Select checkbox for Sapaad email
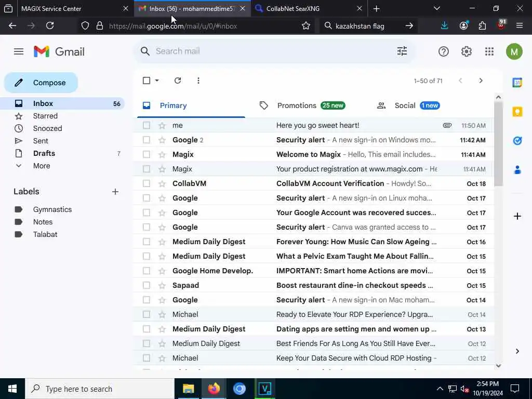Image resolution: width=532 pixels, height=399 pixels. pos(147,285)
